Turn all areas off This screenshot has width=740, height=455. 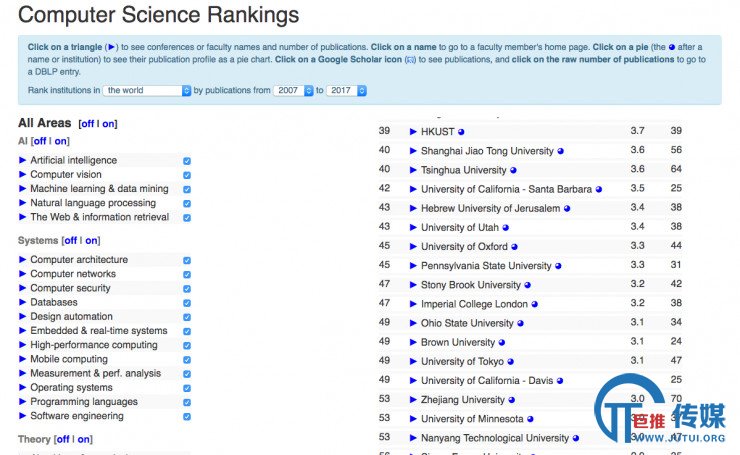pos(87,124)
